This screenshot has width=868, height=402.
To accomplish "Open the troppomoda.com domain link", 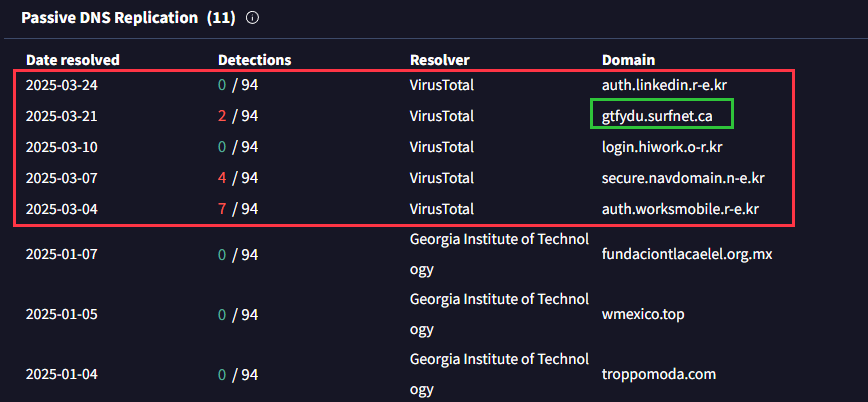I will 659,374.
